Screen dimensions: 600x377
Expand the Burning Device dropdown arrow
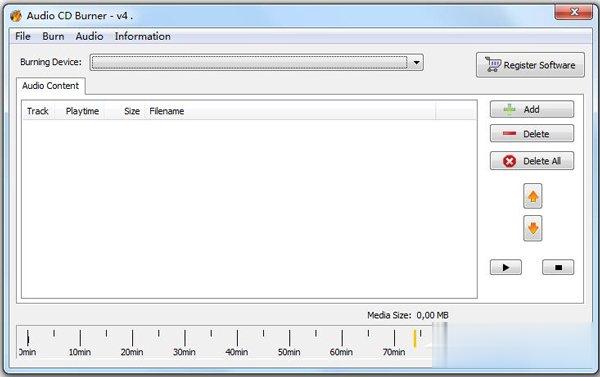pyautogui.click(x=416, y=62)
